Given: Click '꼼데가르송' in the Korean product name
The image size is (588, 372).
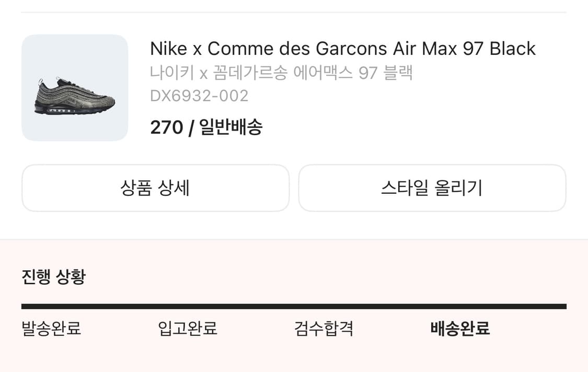Looking at the screenshot, I should 250,73.
